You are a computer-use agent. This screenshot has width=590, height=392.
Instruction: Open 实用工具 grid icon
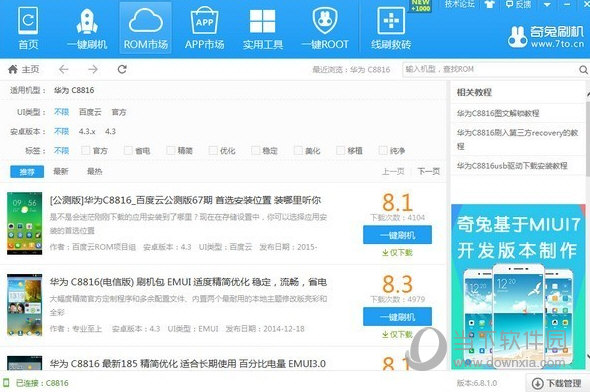263,28
